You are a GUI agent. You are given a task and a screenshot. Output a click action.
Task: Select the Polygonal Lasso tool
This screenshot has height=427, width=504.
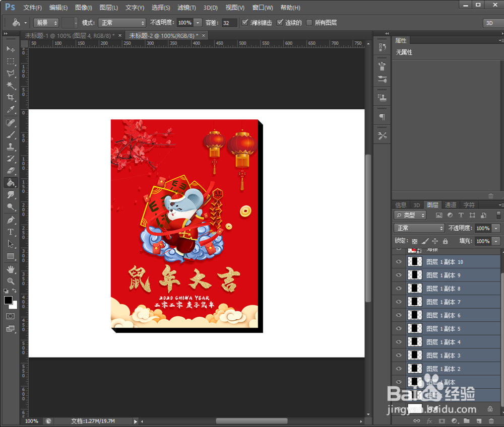tap(11, 73)
